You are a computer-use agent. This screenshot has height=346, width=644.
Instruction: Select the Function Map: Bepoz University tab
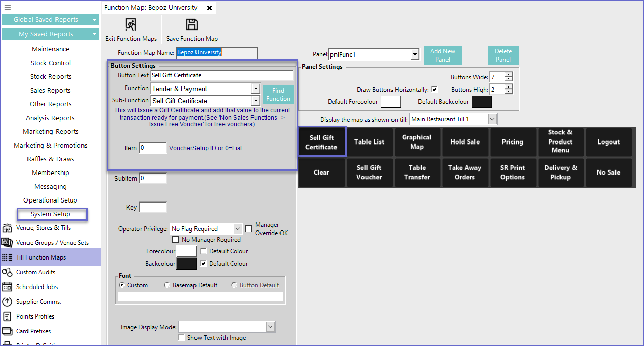(x=151, y=8)
